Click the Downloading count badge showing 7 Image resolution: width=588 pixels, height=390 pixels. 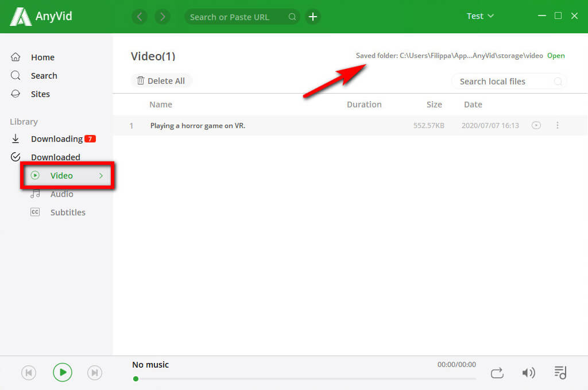click(x=90, y=139)
